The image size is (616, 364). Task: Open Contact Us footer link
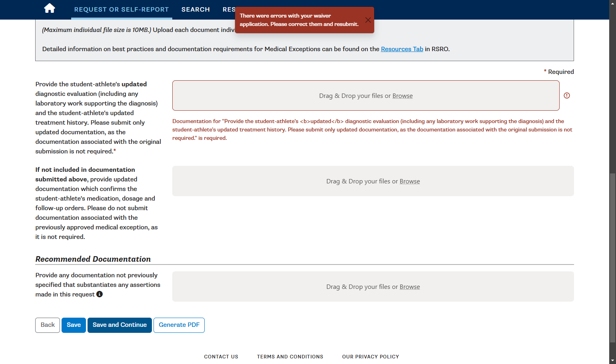coord(221,357)
